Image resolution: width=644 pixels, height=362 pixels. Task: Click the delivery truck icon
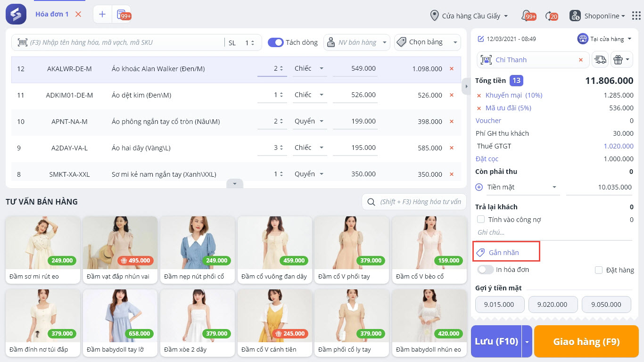[600, 60]
